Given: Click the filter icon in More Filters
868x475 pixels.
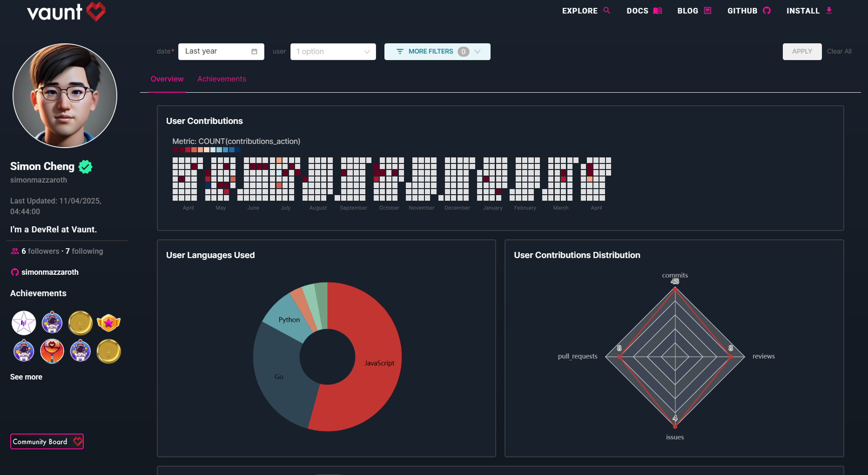Looking at the screenshot, I should click(400, 52).
